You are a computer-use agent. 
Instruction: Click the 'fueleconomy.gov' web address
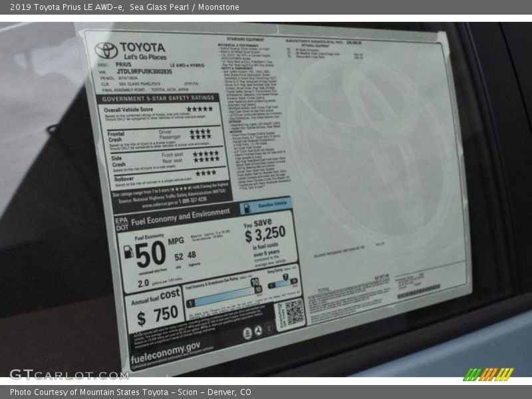(166, 353)
